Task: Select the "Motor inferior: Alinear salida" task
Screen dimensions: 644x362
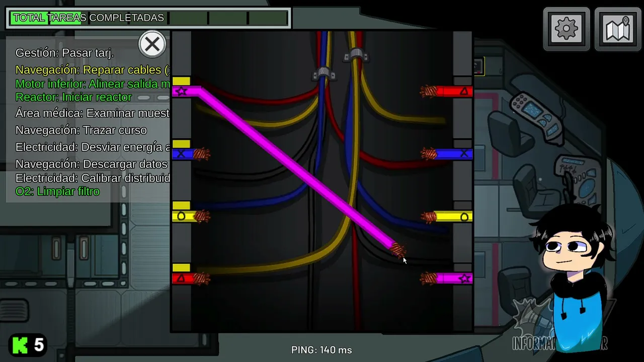Action: (x=93, y=84)
